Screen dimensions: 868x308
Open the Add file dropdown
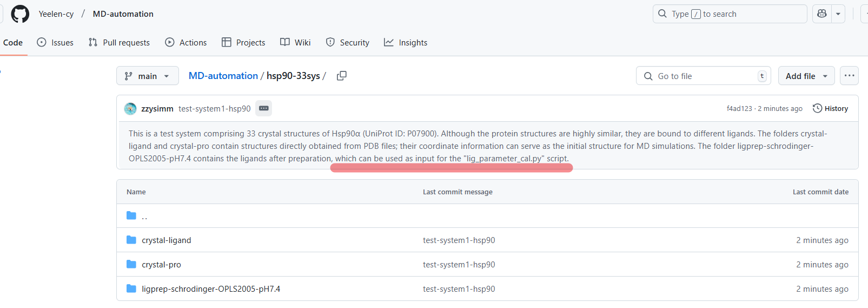click(x=806, y=76)
